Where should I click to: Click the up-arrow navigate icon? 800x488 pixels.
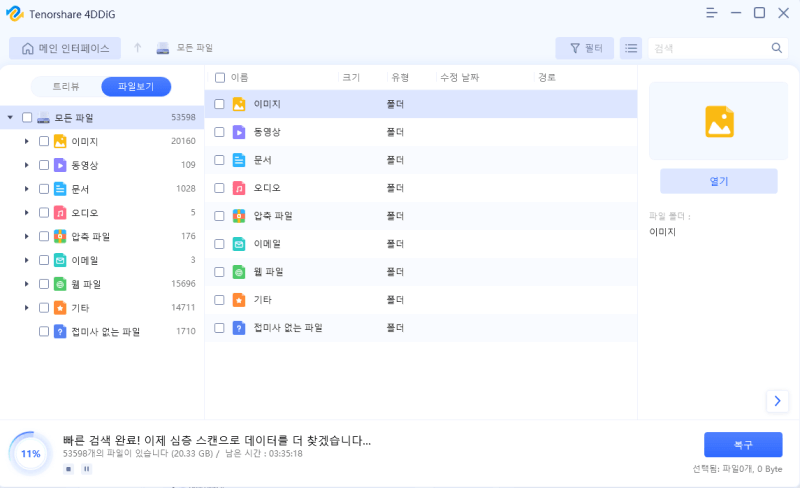(138, 48)
